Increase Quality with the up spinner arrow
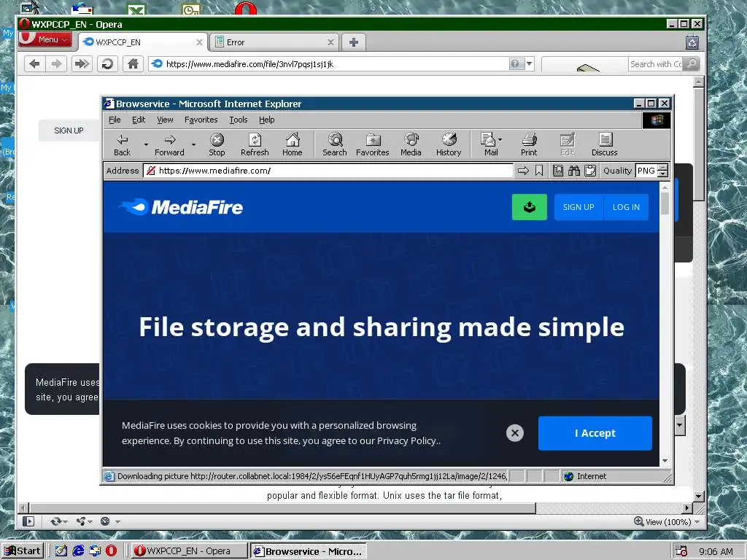Viewport: 747px width, 560px height. click(x=662, y=167)
